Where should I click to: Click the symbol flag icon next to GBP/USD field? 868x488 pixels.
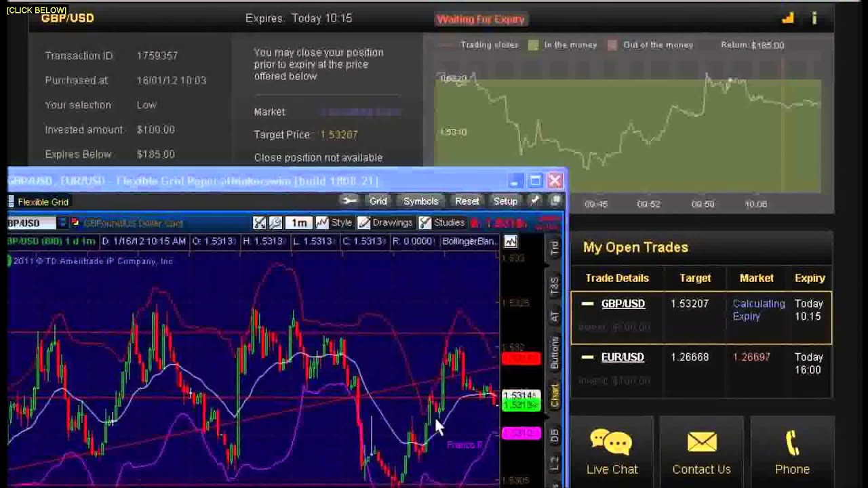(75, 223)
